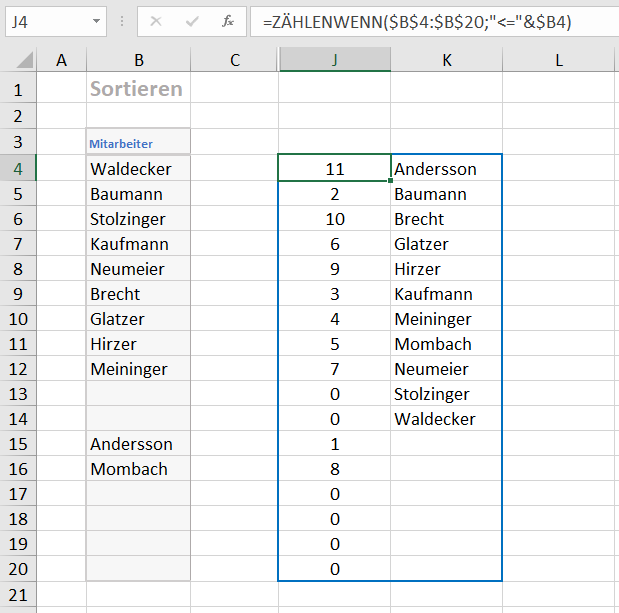Select cell containing Brecht in column B
This screenshot has width=619, height=613.
[139, 294]
